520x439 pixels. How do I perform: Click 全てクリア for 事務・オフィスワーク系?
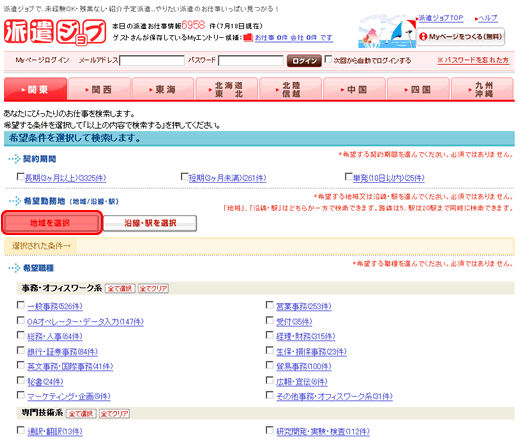coord(153,288)
